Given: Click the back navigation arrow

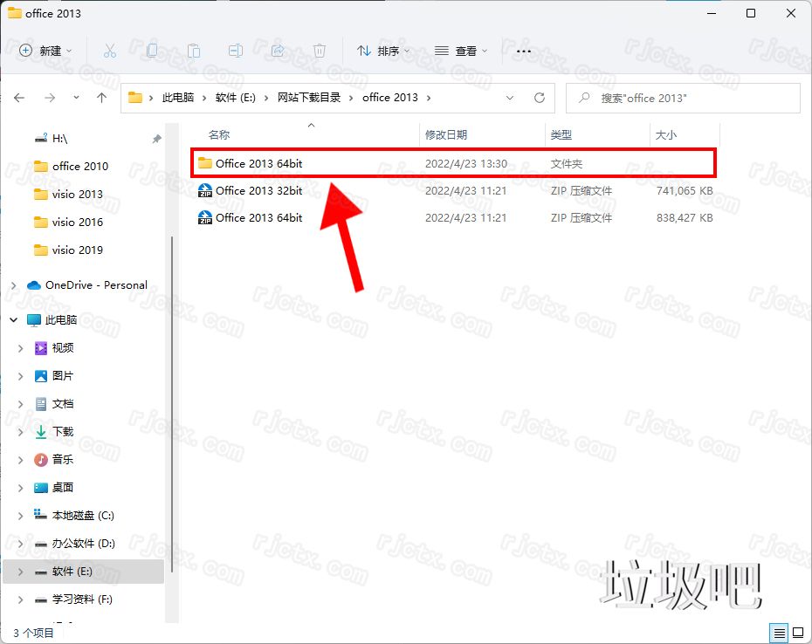Looking at the screenshot, I should pyautogui.click(x=19, y=98).
